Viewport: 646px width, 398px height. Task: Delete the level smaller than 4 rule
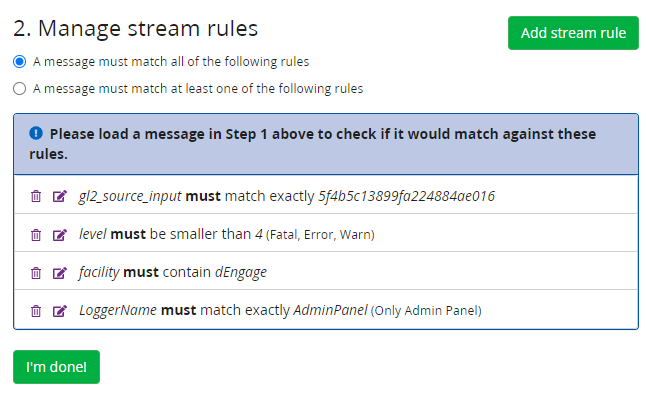click(36, 234)
